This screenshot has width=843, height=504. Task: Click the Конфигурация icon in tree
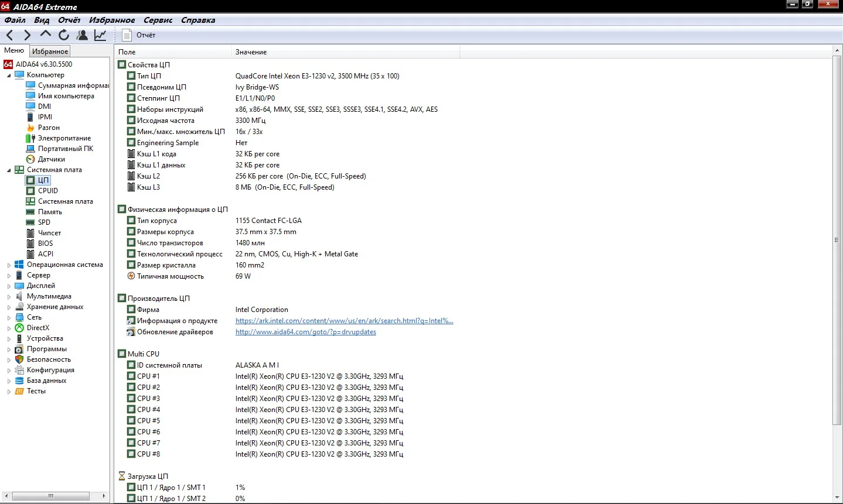coord(19,370)
